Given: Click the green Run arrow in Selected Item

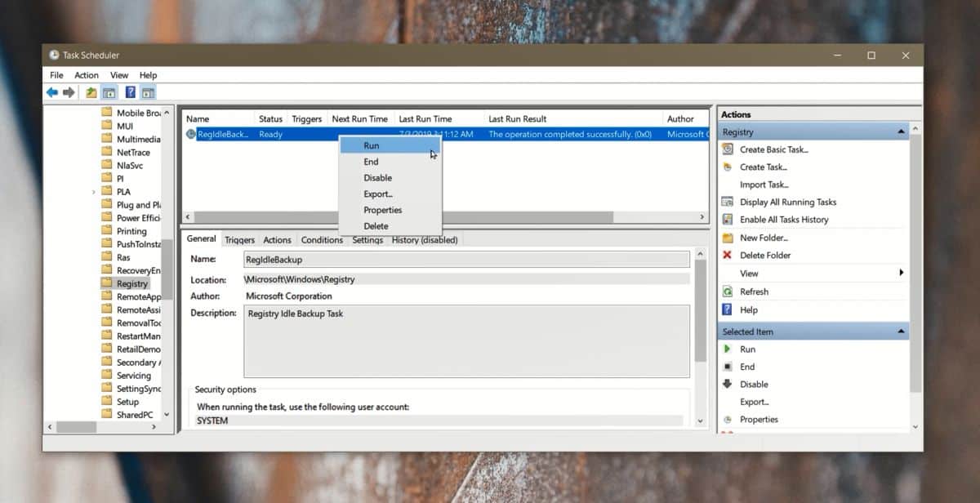Looking at the screenshot, I should tap(728, 349).
